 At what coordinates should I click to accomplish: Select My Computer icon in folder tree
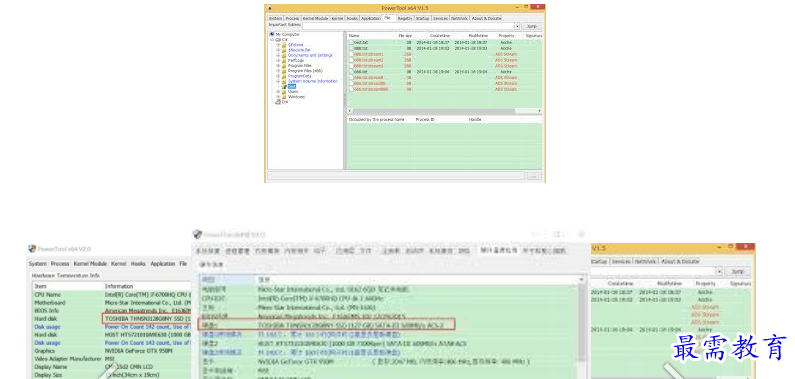[272, 34]
